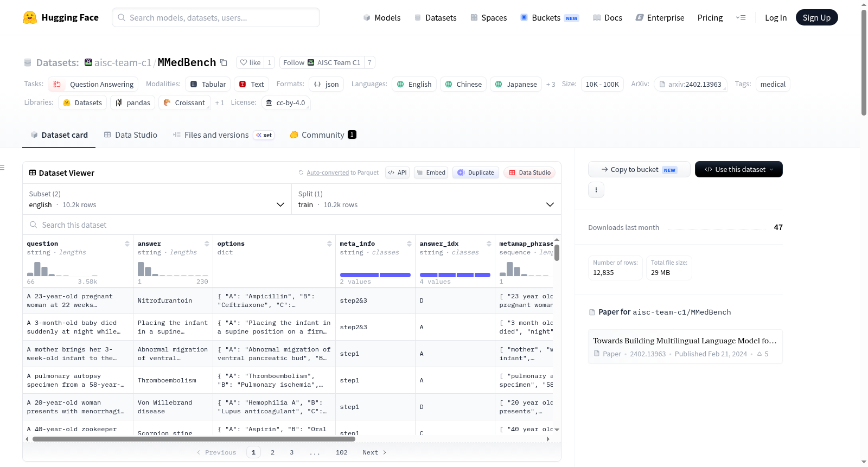Go to Spaces in top navigation

(488, 17)
